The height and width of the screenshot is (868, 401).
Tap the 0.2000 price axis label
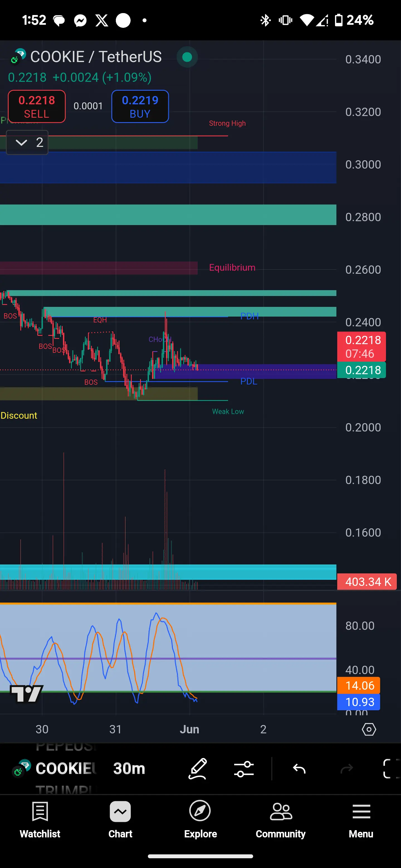tap(363, 427)
